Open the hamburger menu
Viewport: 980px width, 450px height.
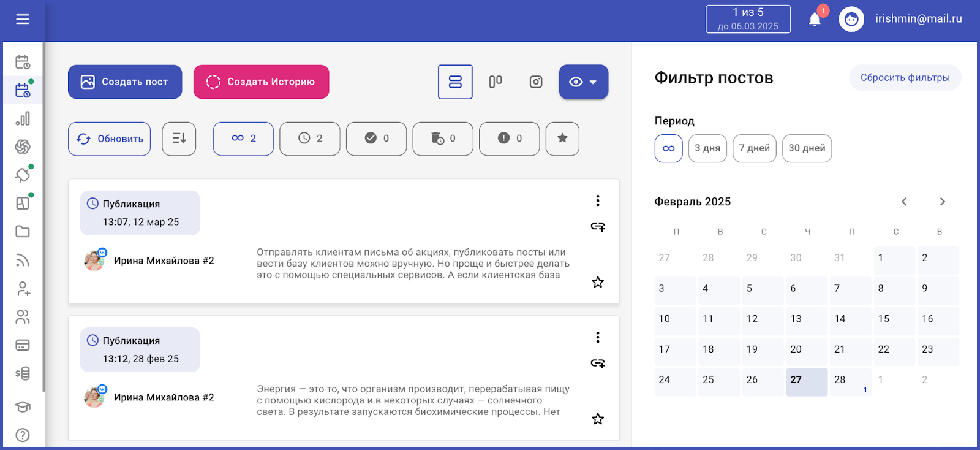[x=23, y=19]
